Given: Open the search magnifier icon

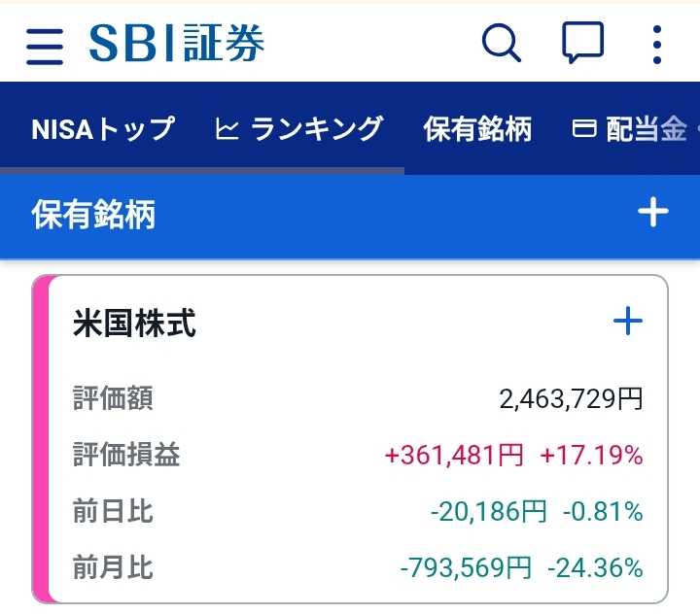Looking at the screenshot, I should (502, 43).
